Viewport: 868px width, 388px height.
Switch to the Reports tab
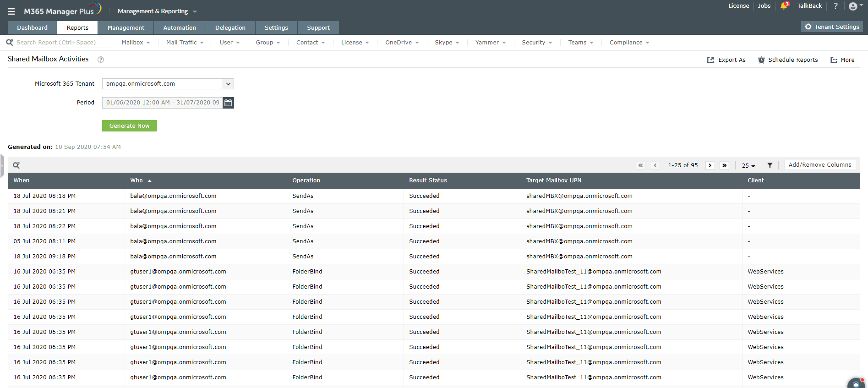pyautogui.click(x=77, y=28)
